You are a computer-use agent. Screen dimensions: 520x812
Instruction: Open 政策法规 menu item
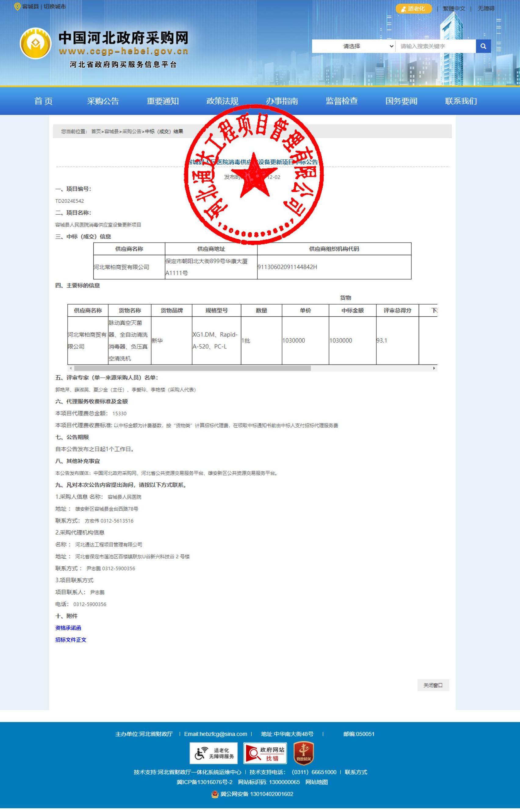pos(222,101)
